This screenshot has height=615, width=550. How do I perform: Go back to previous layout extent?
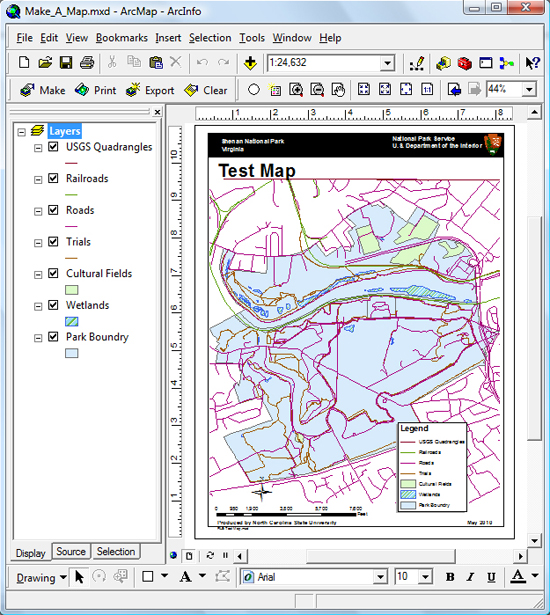coord(454,90)
